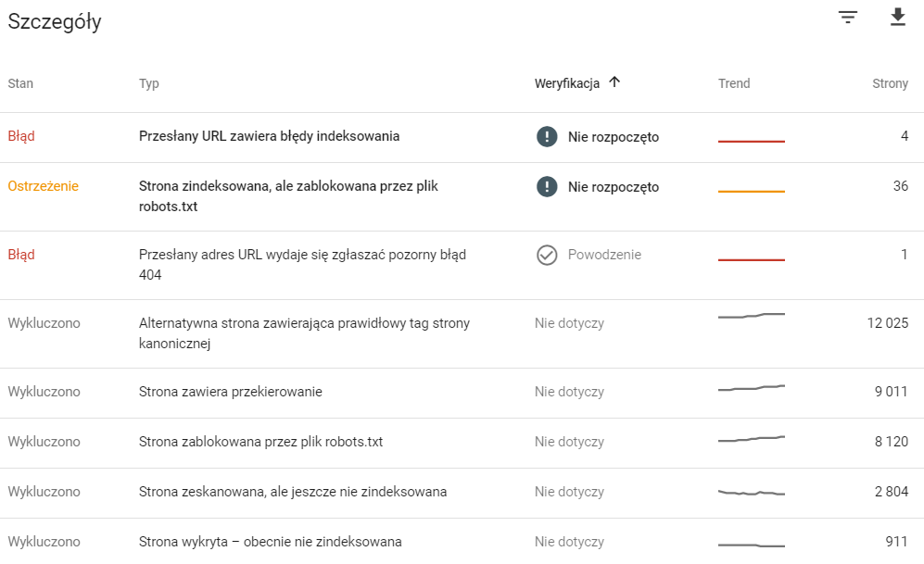Click Nie dotyczy in the Strona zablokowana przez plik robots.txt row
The height and width of the screenshot is (564, 924).
(569, 442)
